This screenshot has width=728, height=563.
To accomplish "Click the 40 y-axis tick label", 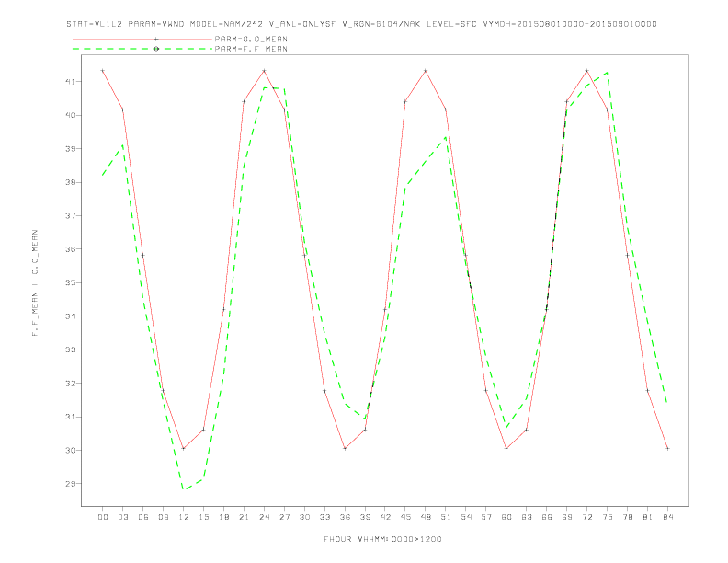I will click(70, 115).
